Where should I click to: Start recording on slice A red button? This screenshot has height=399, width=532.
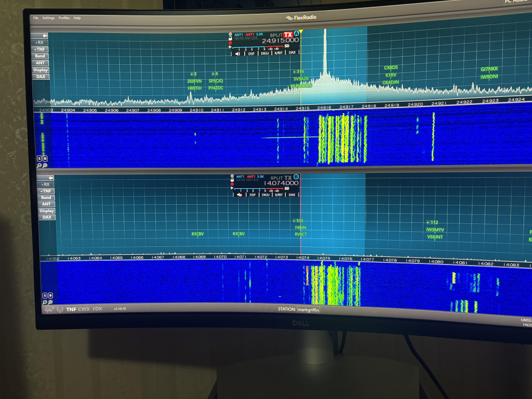[x=230, y=43]
